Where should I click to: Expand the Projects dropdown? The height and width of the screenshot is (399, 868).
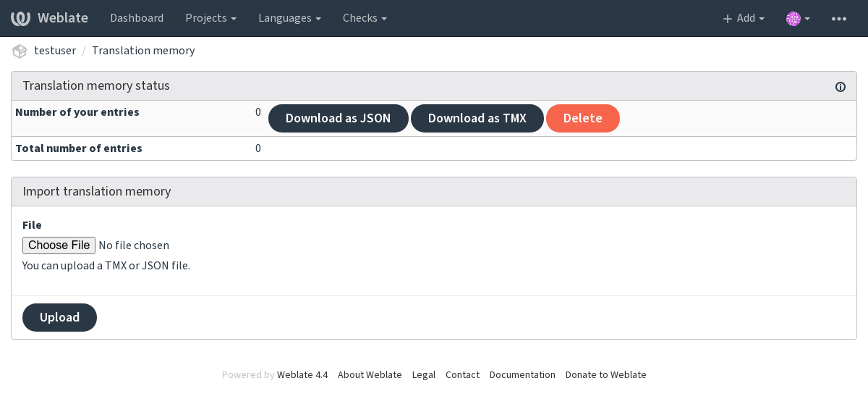tap(210, 18)
